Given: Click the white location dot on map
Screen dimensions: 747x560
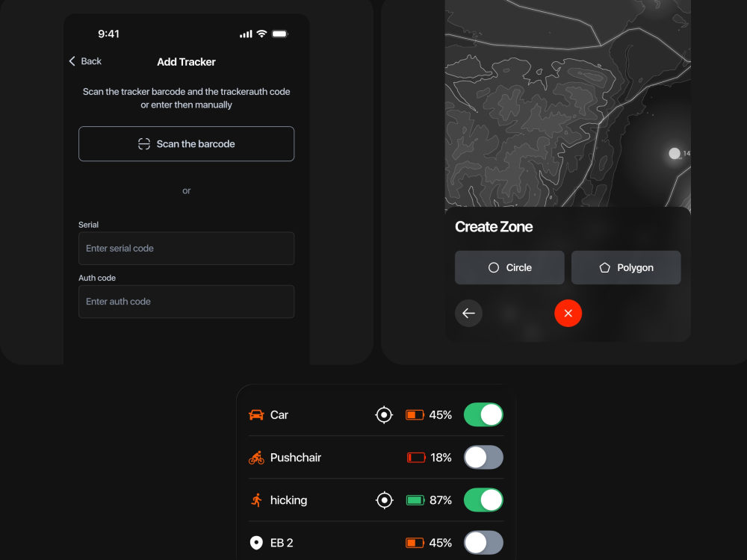Looking at the screenshot, I should 674,153.
